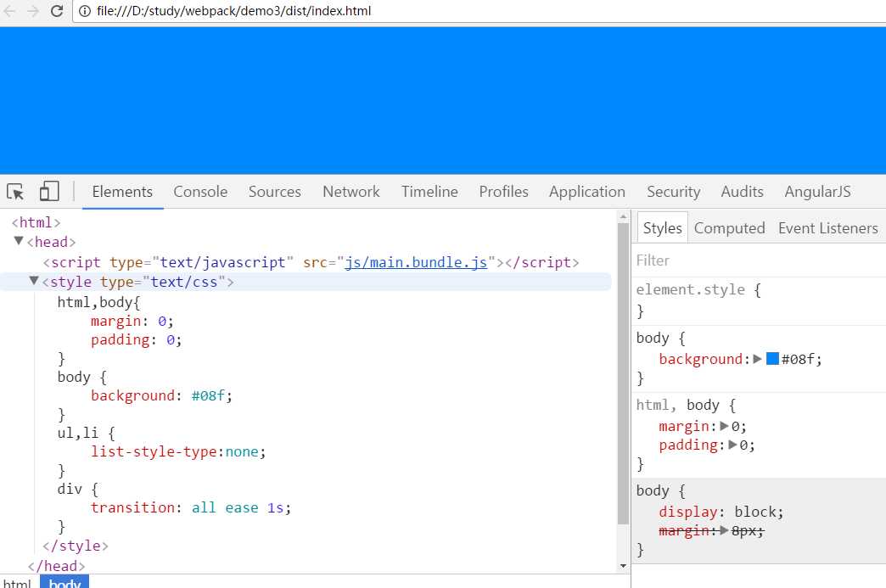This screenshot has width=886, height=588.
Task: Click the body breadcrumb item
Action: coord(64,582)
